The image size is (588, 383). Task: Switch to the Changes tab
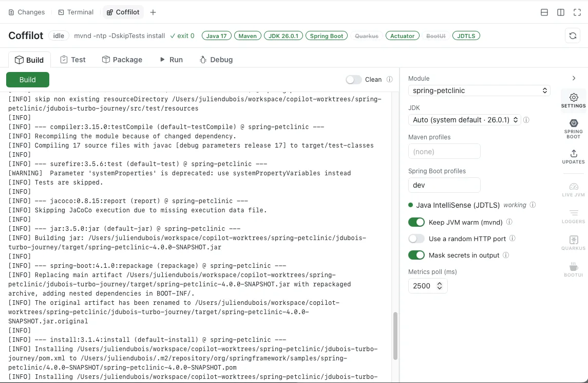(x=27, y=12)
